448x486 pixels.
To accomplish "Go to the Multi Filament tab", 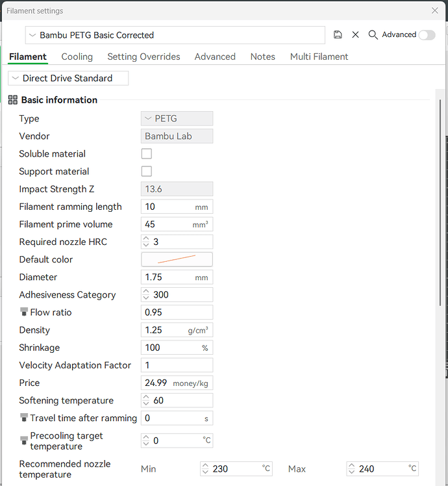I will pos(319,57).
